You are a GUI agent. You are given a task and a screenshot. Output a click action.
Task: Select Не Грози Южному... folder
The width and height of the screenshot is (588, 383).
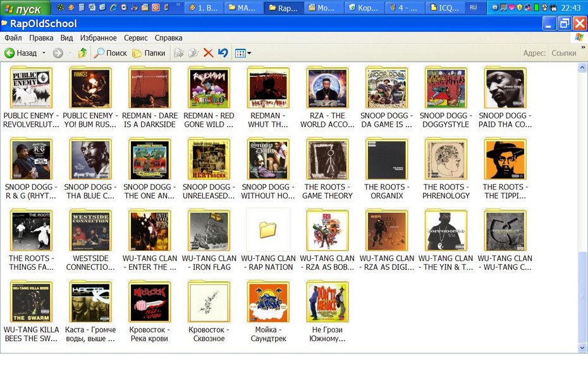(328, 311)
